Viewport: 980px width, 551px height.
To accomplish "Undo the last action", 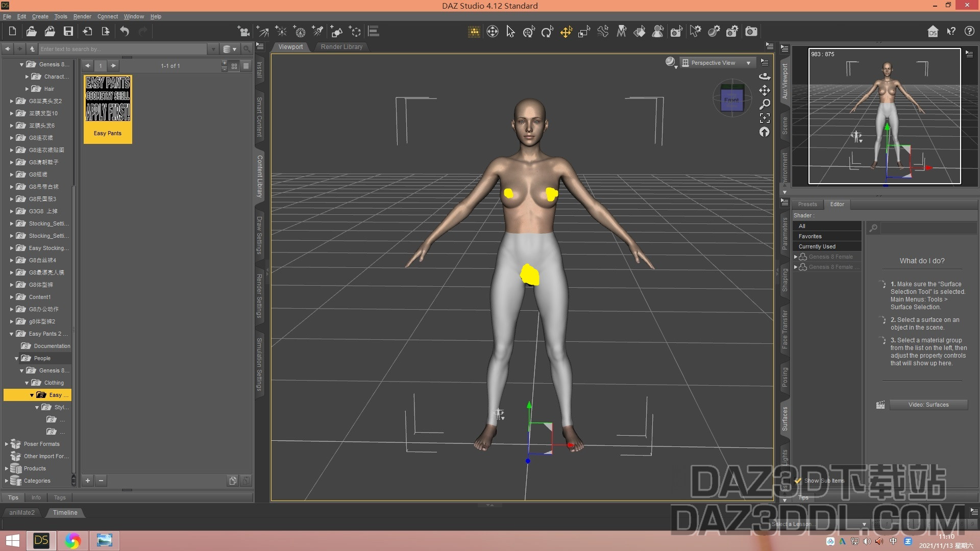I will (125, 32).
